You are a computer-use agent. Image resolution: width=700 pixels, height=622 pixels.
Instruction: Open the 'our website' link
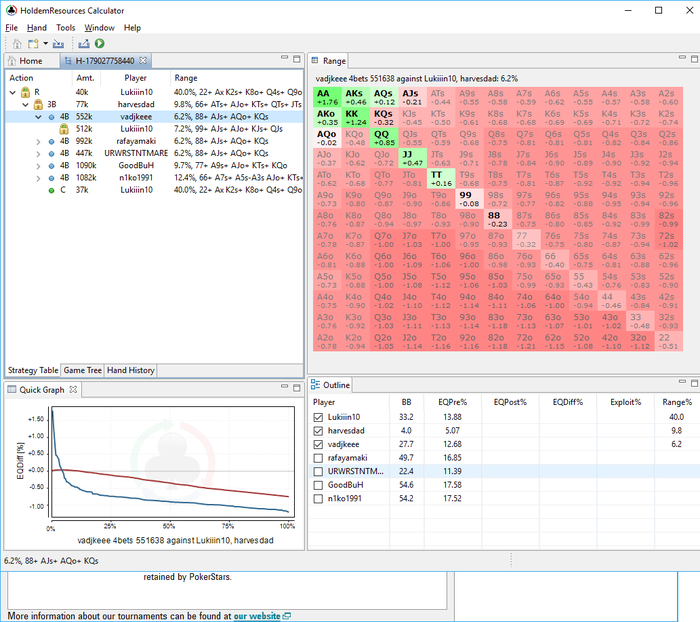(x=257, y=616)
